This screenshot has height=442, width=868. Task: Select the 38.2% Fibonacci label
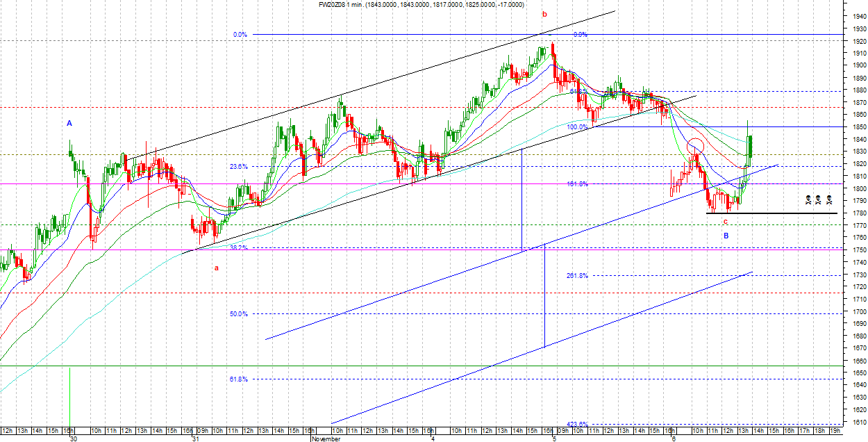(x=239, y=247)
